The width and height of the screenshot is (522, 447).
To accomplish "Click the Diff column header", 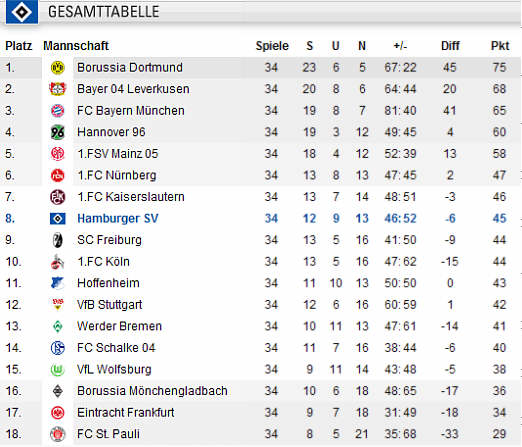I will tap(450, 46).
